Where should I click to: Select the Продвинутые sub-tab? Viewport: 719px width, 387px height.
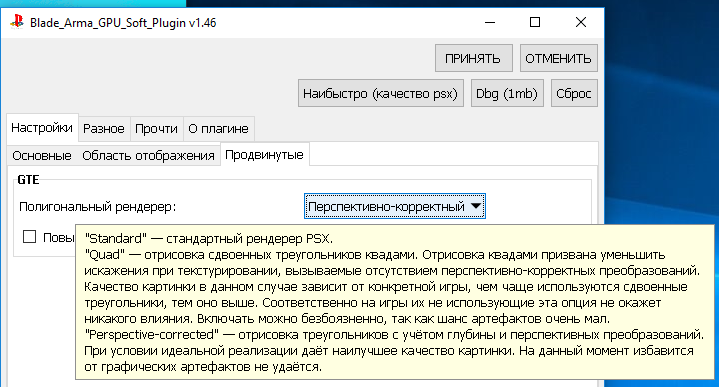pyautogui.click(x=264, y=155)
